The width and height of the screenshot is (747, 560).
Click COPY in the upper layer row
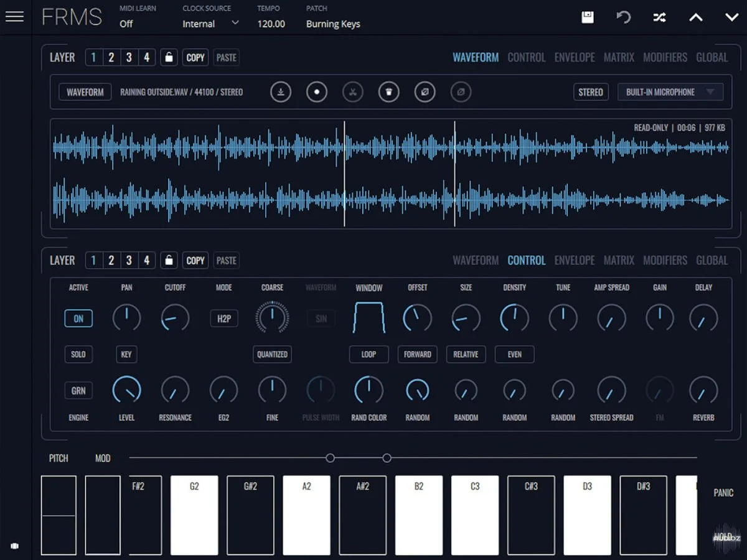[195, 57]
